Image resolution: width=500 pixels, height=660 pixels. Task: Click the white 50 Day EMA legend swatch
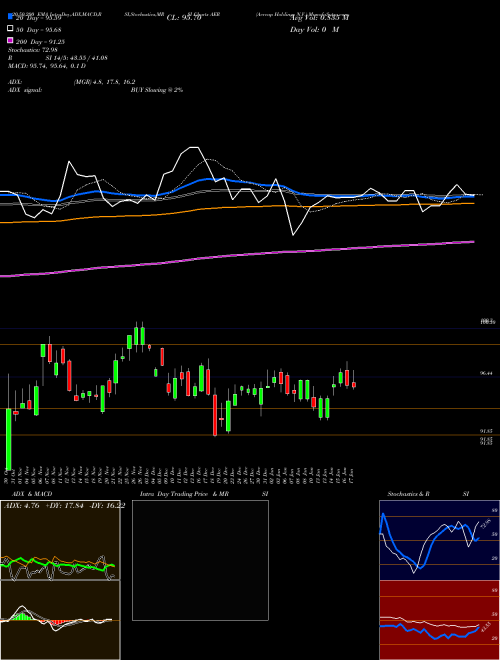point(10,29)
